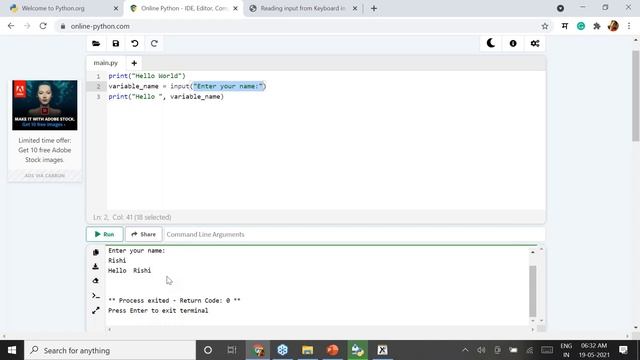Switch to Online Python IDE browser tab
The image size is (640, 360).
[x=183, y=8]
